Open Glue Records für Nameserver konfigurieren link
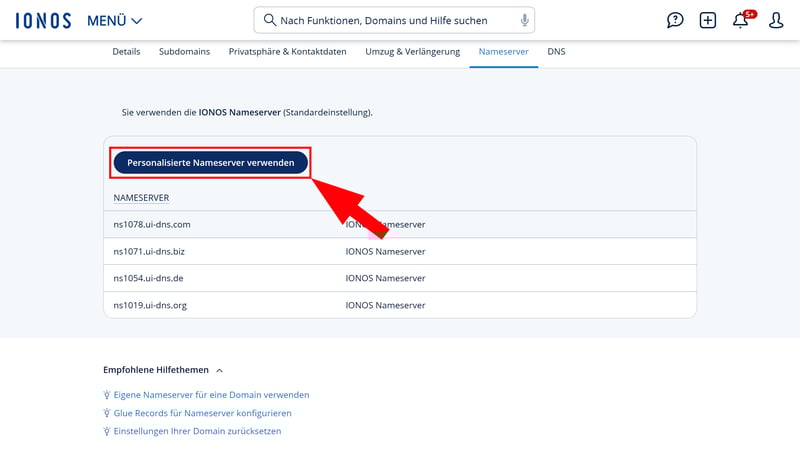The image size is (800, 450). [x=202, y=413]
